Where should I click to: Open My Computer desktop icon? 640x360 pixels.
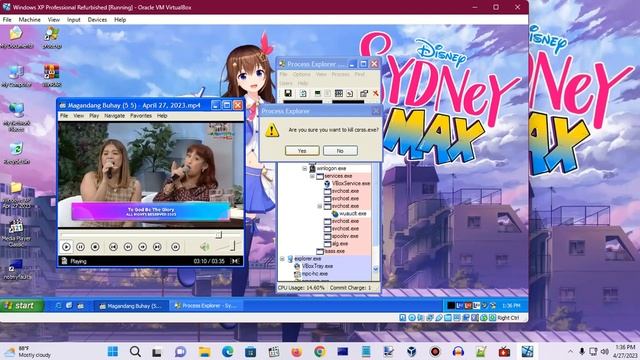tap(17, 76)
